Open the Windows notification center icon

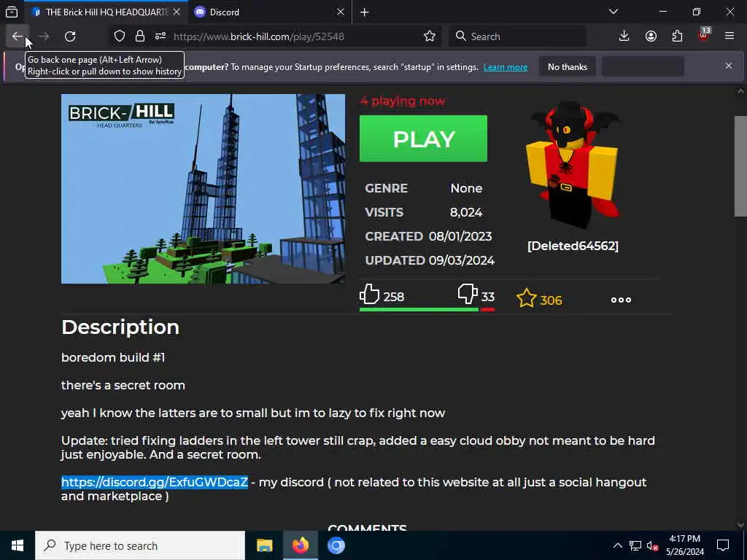(x=723, y=545)
